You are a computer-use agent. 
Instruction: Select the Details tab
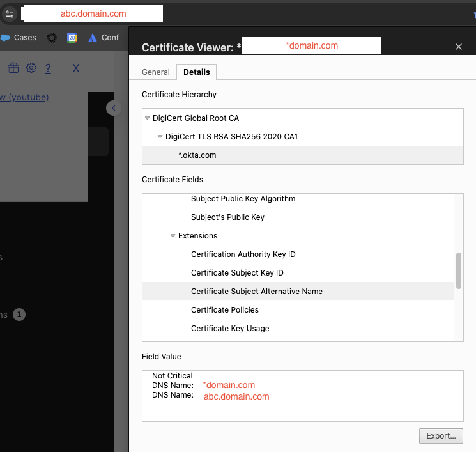click(x=196, y=72)
